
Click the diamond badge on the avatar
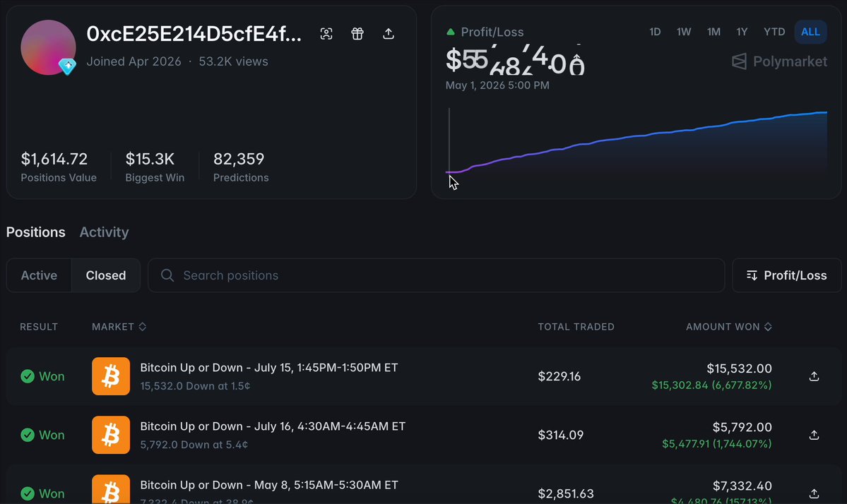tap(67, 66)
